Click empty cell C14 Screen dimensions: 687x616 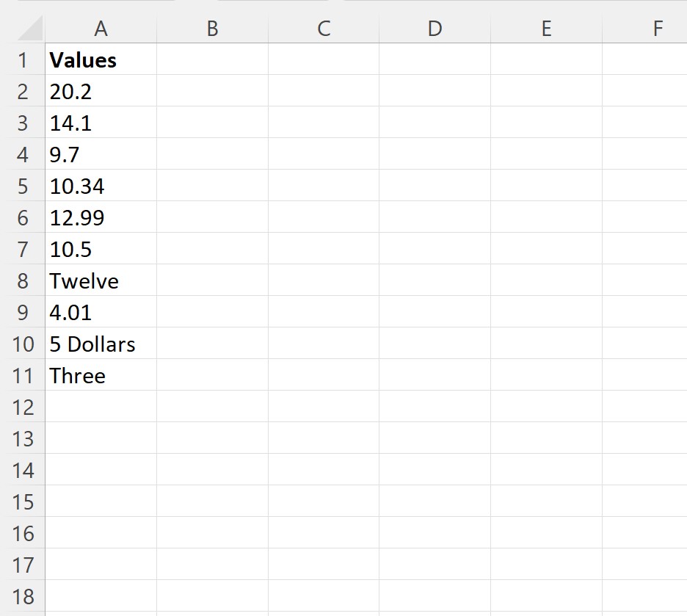(324, 469)
